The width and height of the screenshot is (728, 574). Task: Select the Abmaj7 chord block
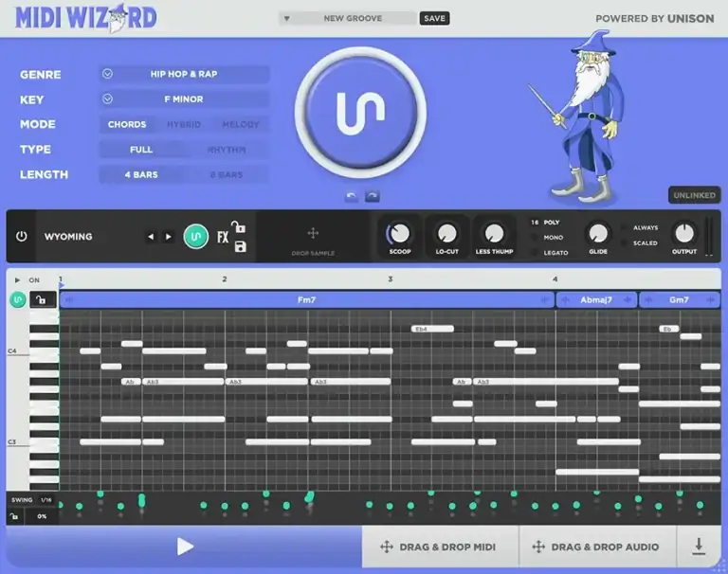pos(596,300)
